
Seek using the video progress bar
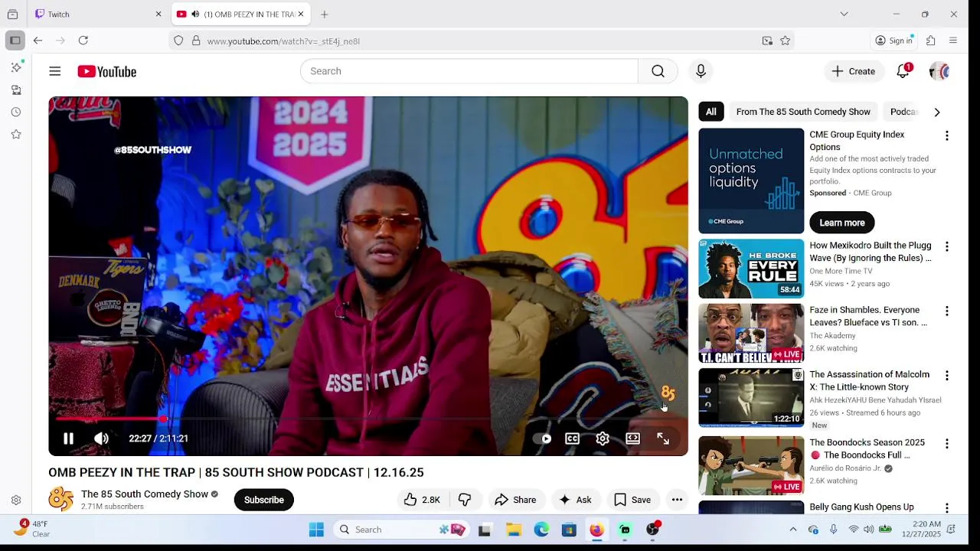point(368,419)
